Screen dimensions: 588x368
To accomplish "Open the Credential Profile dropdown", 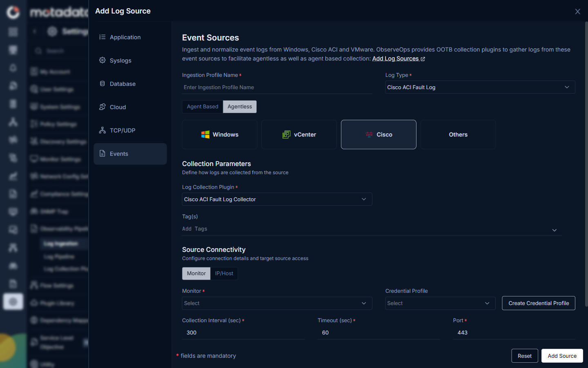I will (440, 303).
